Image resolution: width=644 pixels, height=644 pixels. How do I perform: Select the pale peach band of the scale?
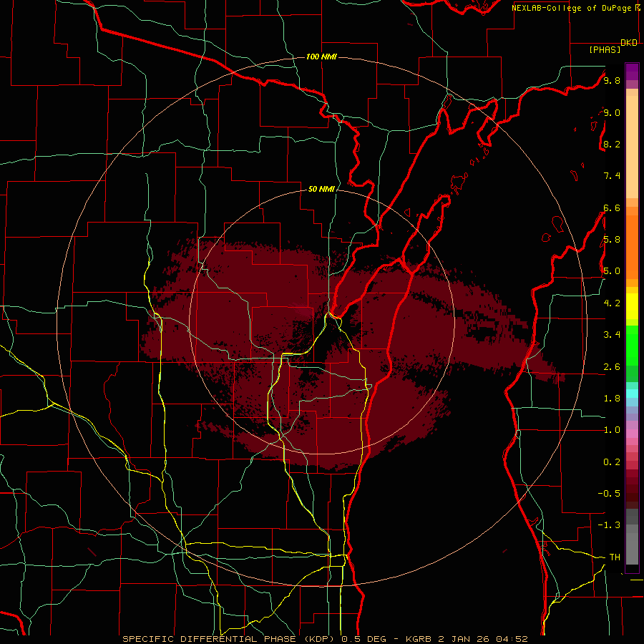[x=632, y=147]
